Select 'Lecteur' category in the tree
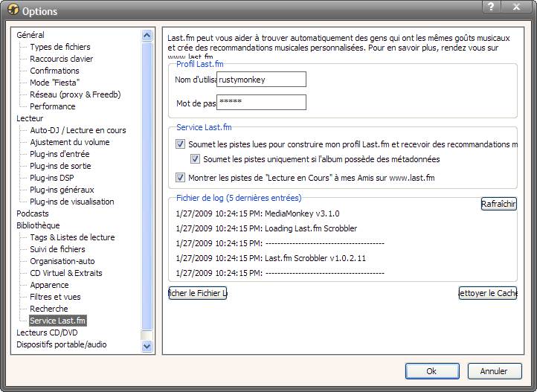537x392 pixels. click(30, 118)
